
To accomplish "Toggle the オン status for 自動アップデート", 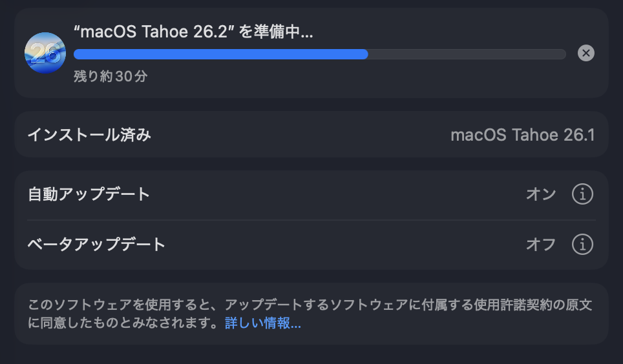I will [541, 194].
